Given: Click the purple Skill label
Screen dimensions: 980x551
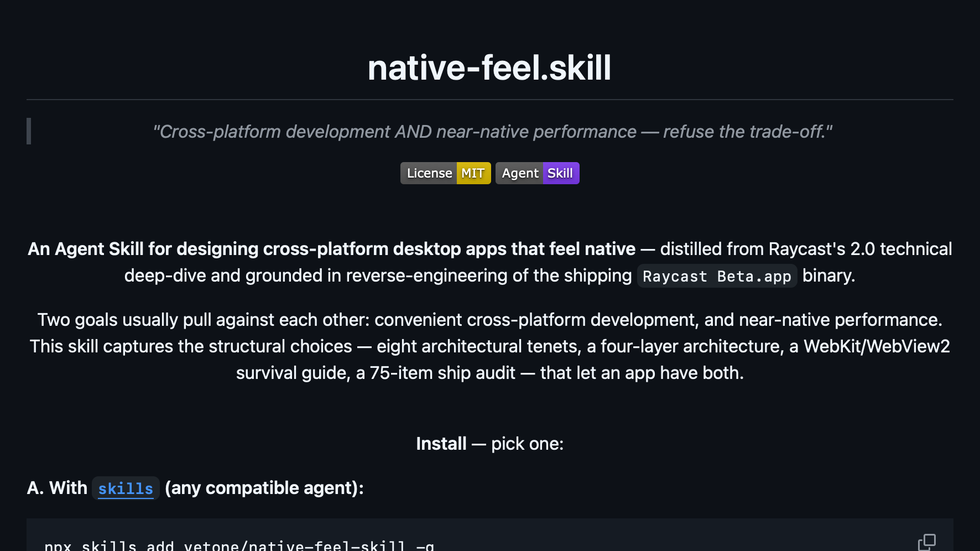Looking at the screenshot, I should click(561, 173).
